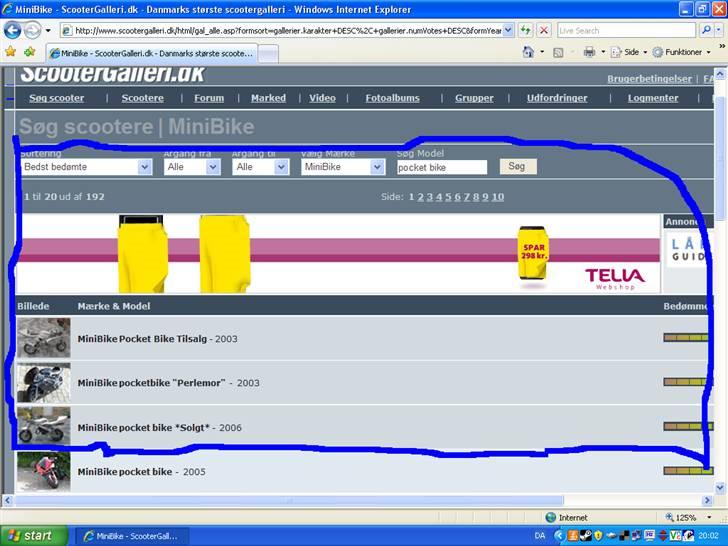Click the vertical scrollbar down arrow
This screenshot has height=546, width=728.
pyautogui.click(x=720, y=488)
